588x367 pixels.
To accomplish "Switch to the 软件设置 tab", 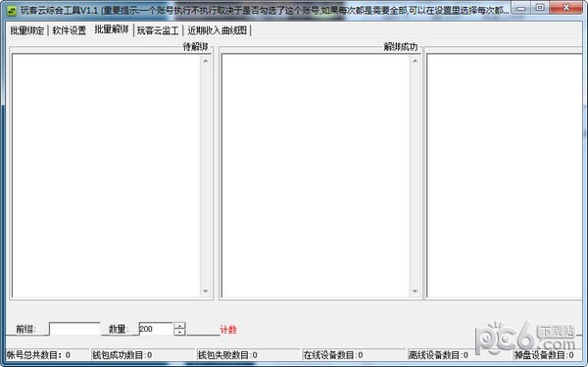I will 70,30.
